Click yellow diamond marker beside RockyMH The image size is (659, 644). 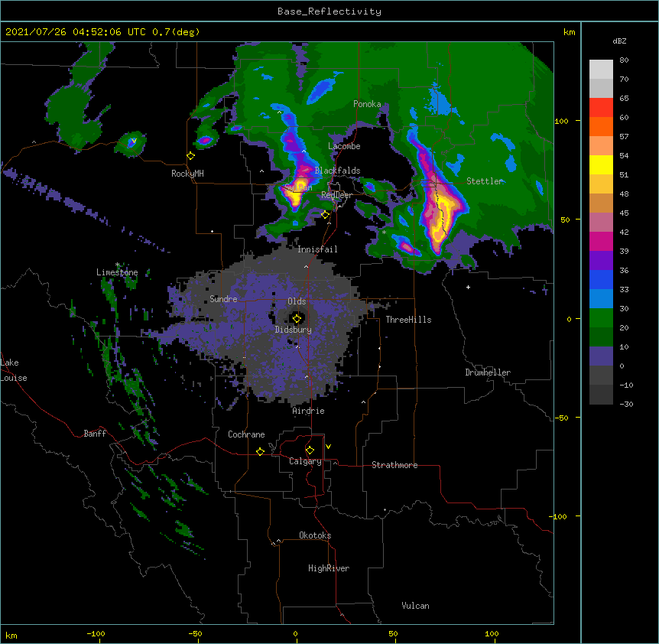pyautogui.click(x=191, y=156)
